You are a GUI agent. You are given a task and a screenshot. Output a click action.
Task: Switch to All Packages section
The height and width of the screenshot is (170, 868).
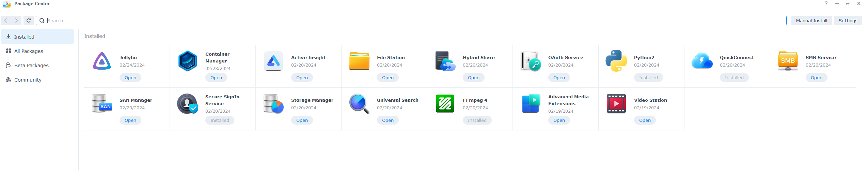[x=29, y=51]
